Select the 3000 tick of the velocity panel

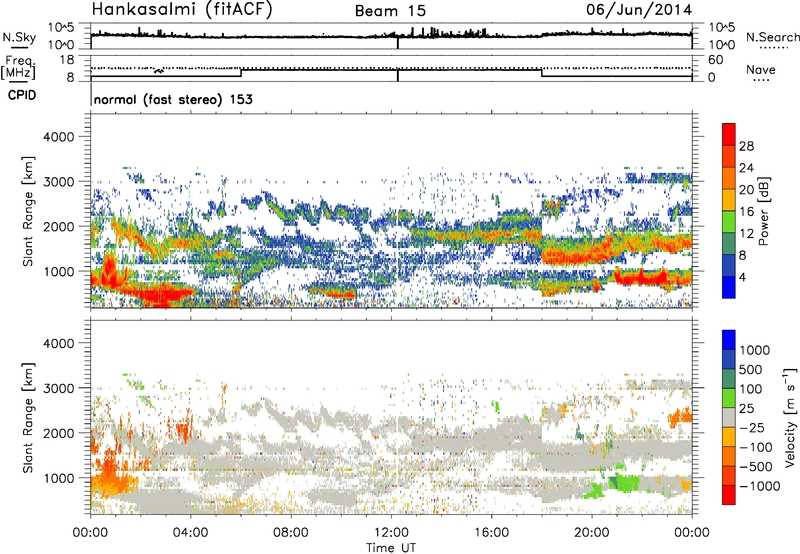click(59, 388)
